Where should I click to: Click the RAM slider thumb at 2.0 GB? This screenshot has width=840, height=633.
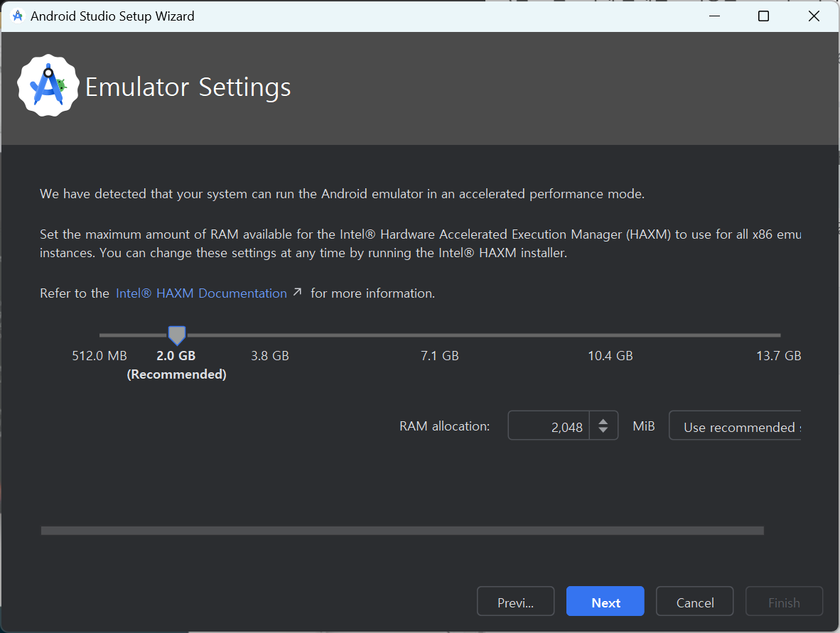click(x=177, y=335)
